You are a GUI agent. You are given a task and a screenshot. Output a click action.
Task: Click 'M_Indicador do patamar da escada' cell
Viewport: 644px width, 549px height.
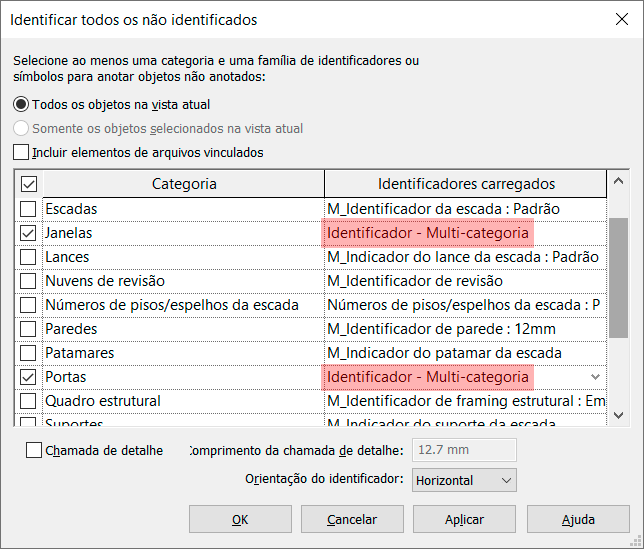click(465, 353)
